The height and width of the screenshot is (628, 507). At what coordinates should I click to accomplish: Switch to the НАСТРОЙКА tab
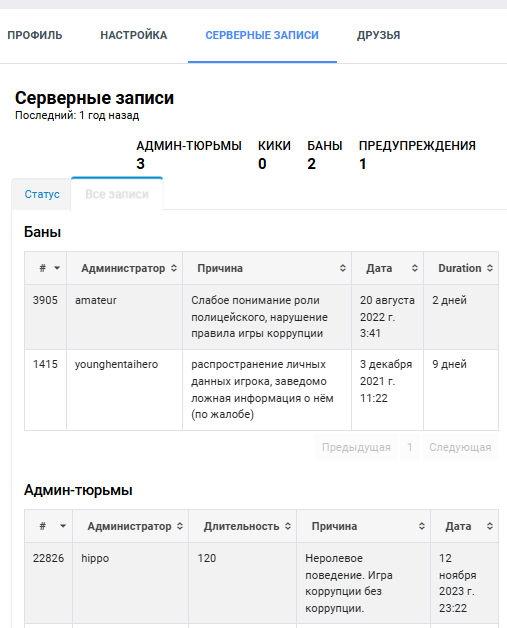point(134,35)
